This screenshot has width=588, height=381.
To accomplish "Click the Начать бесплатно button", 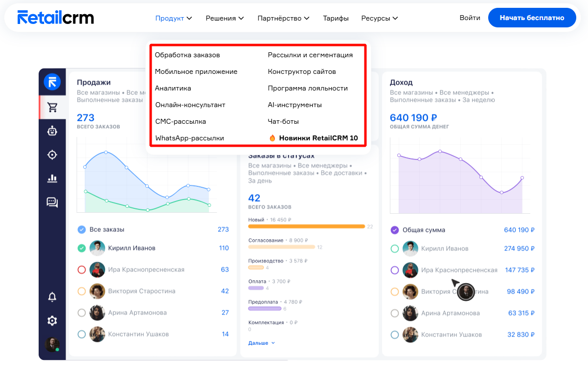I will click(x=532, y=18).
